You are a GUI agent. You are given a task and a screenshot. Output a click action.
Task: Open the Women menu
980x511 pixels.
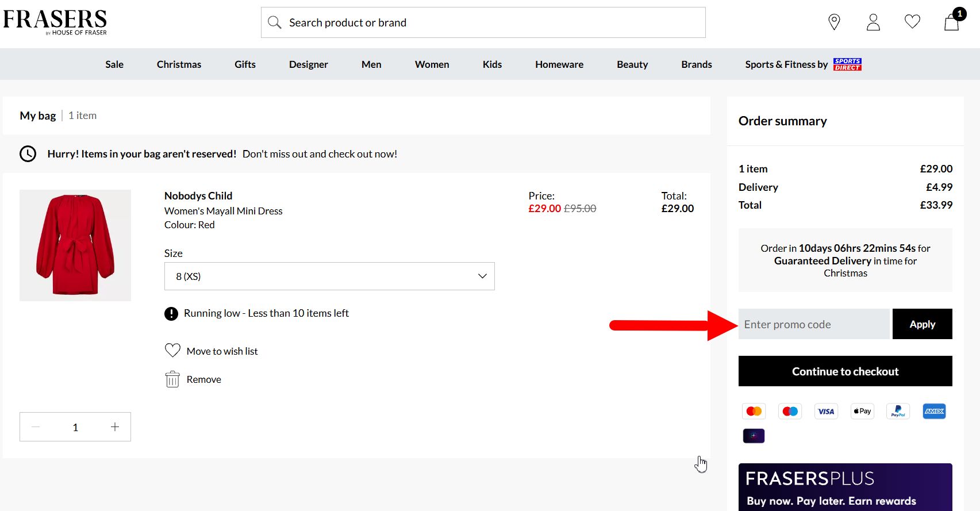[432, 64]
